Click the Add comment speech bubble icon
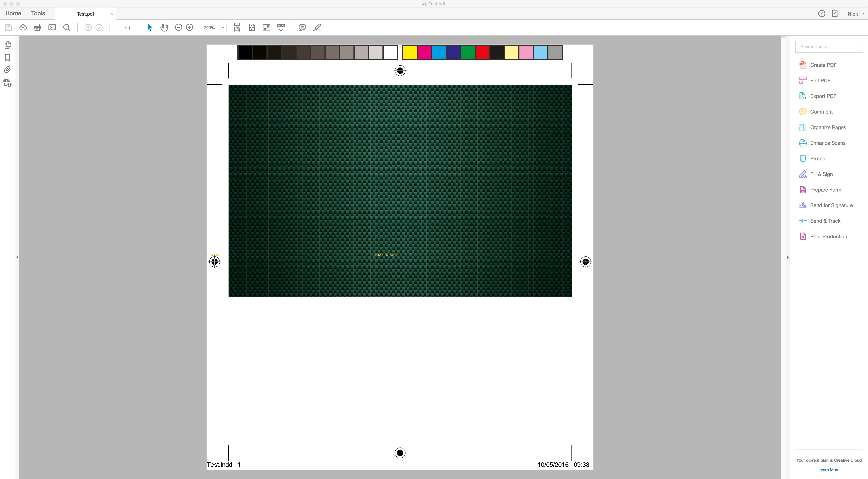The width and height of the screenshot is (868, 479). coord(302,28)
